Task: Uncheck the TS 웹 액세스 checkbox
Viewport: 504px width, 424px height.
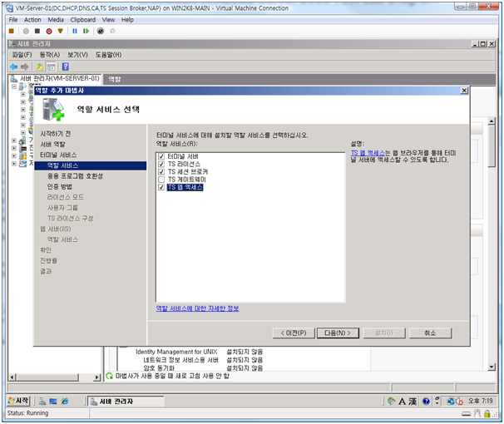Action: [161, 187]
